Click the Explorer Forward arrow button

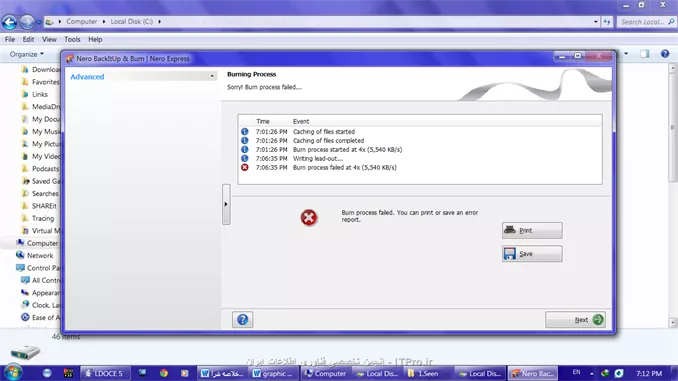click(27, 22)
